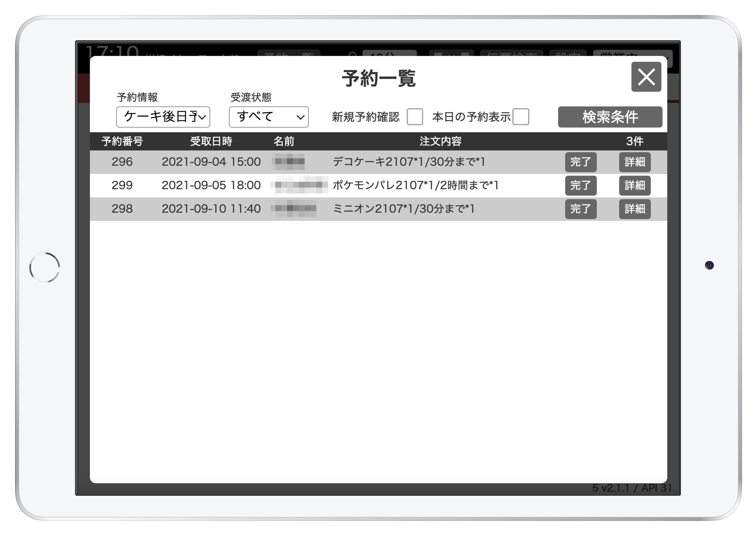Image resolution: width=756 pixels, height=536 pixels.
Task: Open the 予約情報 dropdown showing ケーキ後日予
Action: tap(163, 116)
